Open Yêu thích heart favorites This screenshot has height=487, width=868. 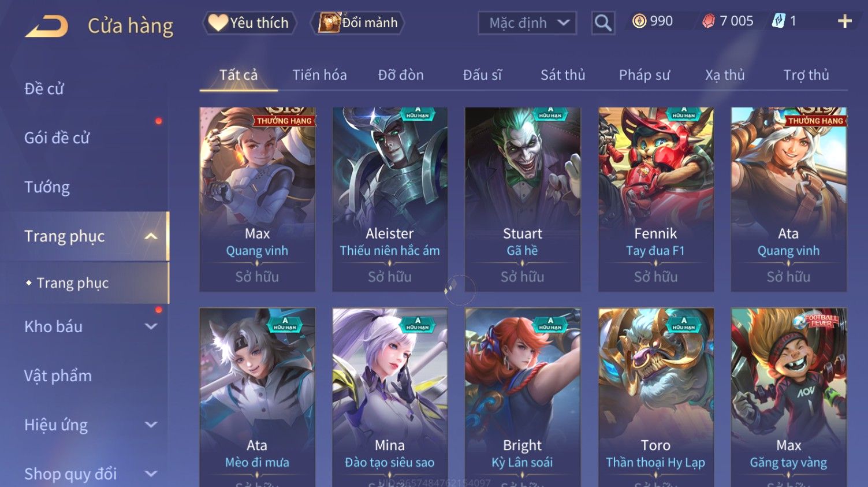249,23
